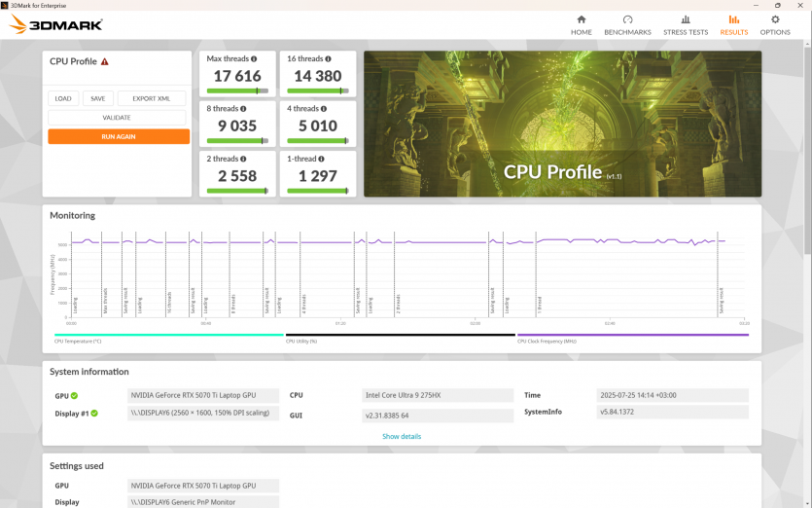812x508 pixels.
Task: Click the red warning icon beside CPU Profile
Action: (105, 61)
